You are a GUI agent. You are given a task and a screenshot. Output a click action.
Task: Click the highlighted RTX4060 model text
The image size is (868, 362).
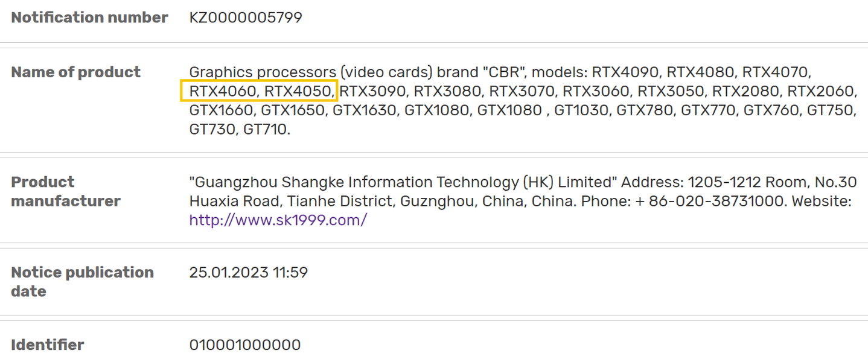click(223, 91)
